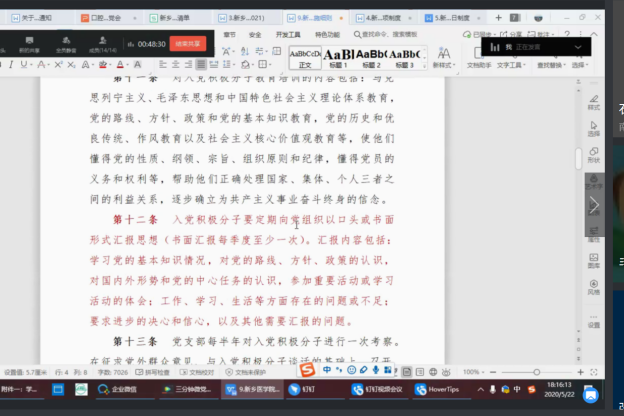Open the 形状 panel in right sidebar
The width and height of the screenshot is (624, 416).
pyautogui.click(x=593, y=154)
